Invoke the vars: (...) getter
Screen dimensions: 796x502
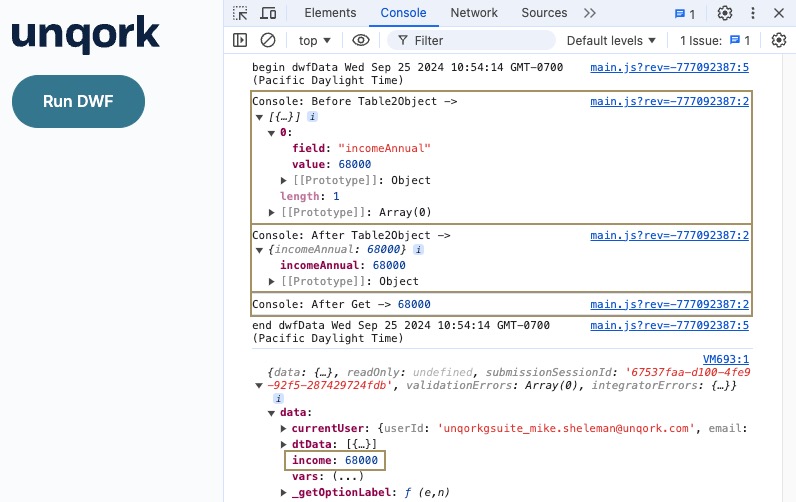coord(348,476)
